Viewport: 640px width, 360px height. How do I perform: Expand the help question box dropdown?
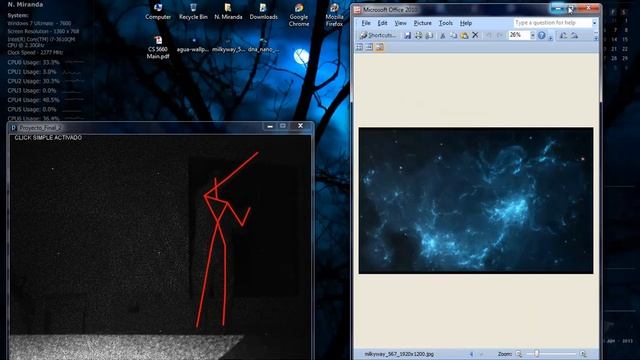[x=594, y=23]
